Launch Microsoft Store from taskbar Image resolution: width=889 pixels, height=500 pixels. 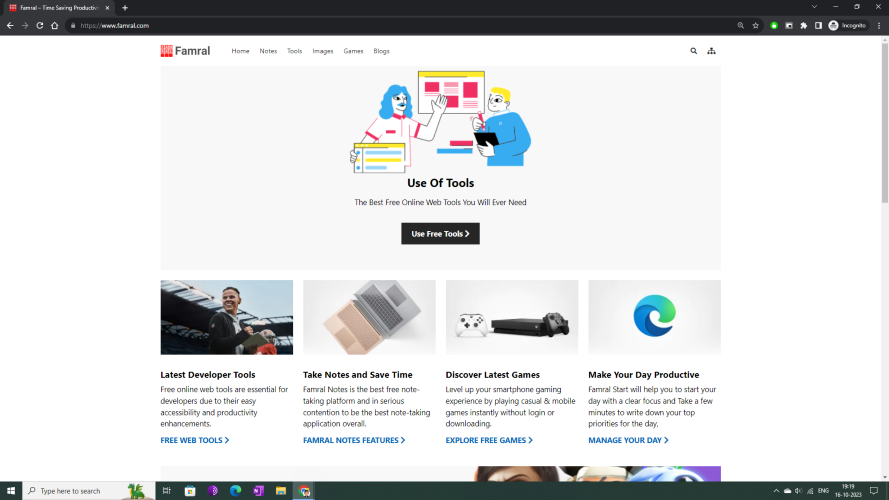(190, 491)
